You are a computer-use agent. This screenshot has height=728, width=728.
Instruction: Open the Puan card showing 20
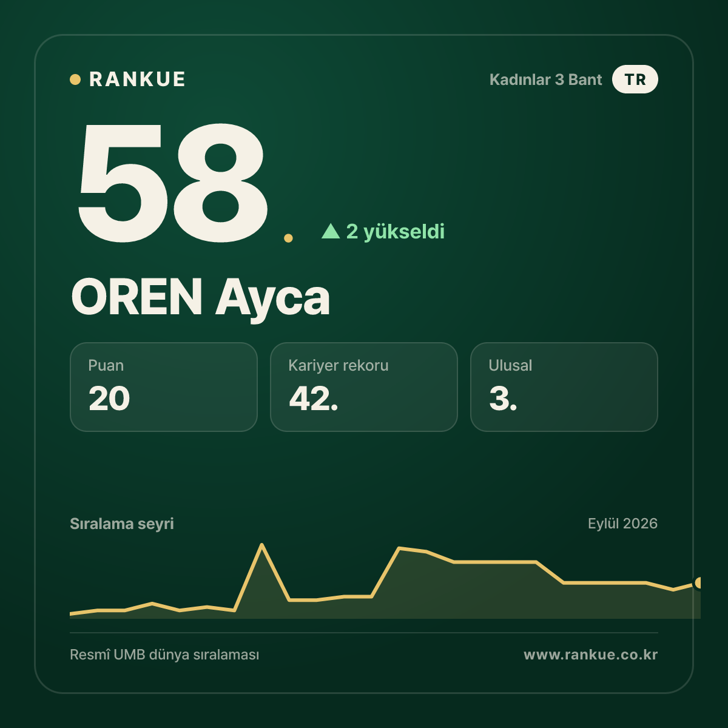point(164,387)
